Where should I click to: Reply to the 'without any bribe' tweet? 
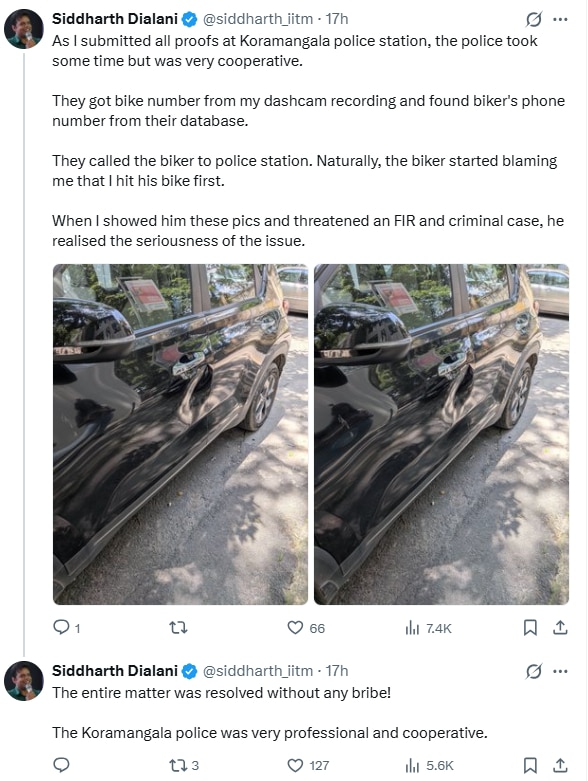coord(61,765)
